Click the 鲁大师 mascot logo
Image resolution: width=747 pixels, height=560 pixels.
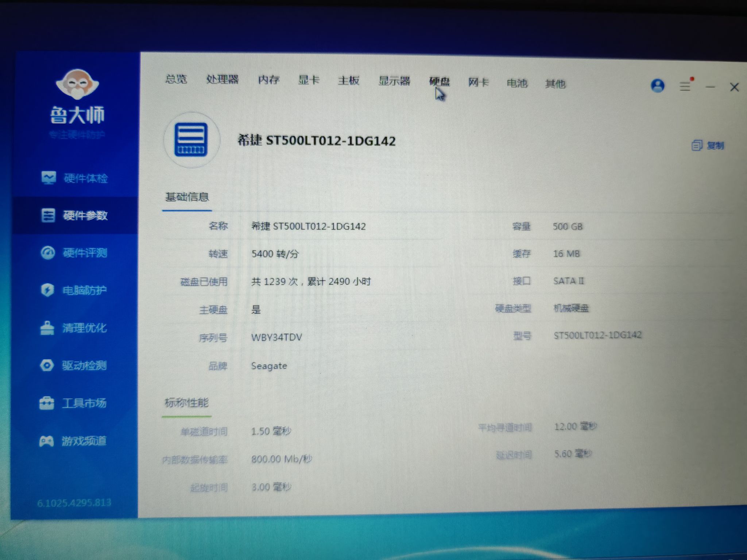click(77, 84)
